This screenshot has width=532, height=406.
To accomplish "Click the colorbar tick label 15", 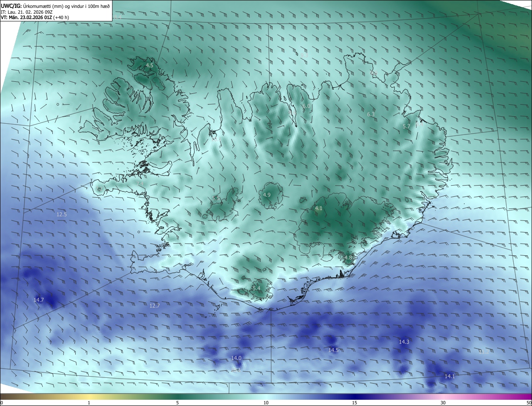I will [x=355, y=403].
